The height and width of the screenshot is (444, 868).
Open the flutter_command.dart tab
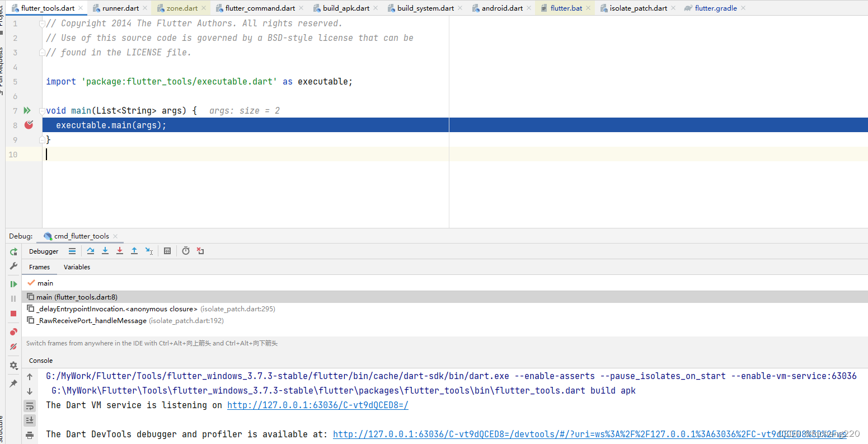[x=260, y=8]
